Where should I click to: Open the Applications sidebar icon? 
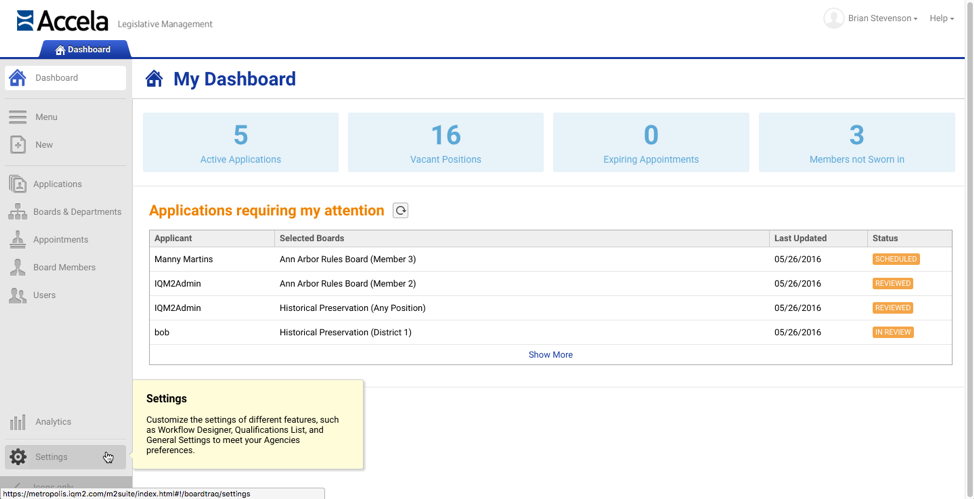coord(17,185)
